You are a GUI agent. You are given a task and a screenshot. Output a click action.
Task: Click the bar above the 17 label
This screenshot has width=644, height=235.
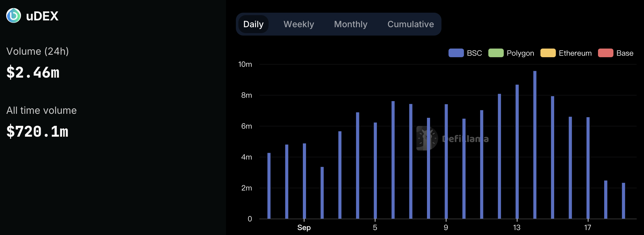(x=588, y=168)
